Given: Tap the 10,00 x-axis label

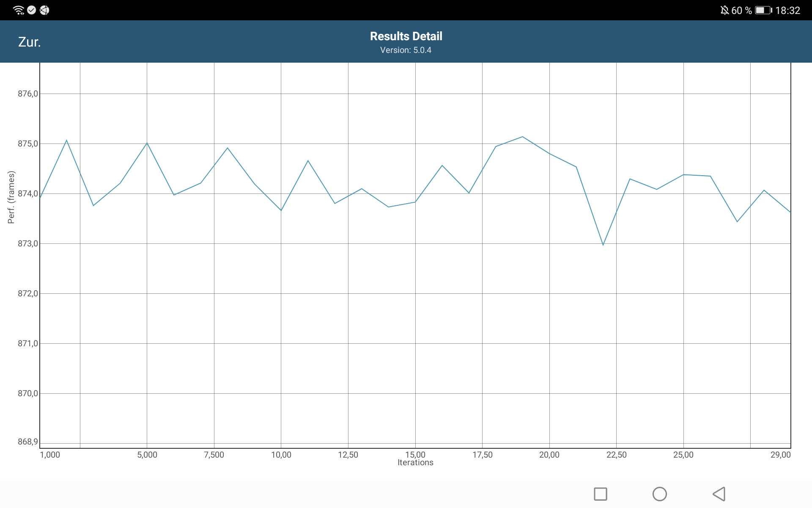Looking at the screenshot, I should [x=281, y=455].
